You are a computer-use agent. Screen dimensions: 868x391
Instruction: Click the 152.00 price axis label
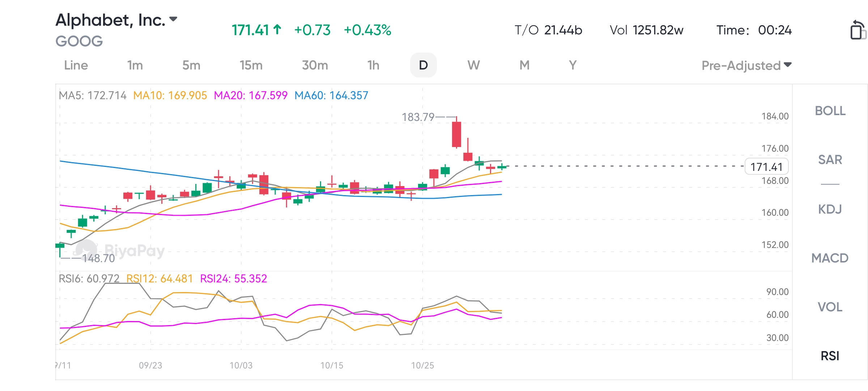pos(775,245)
